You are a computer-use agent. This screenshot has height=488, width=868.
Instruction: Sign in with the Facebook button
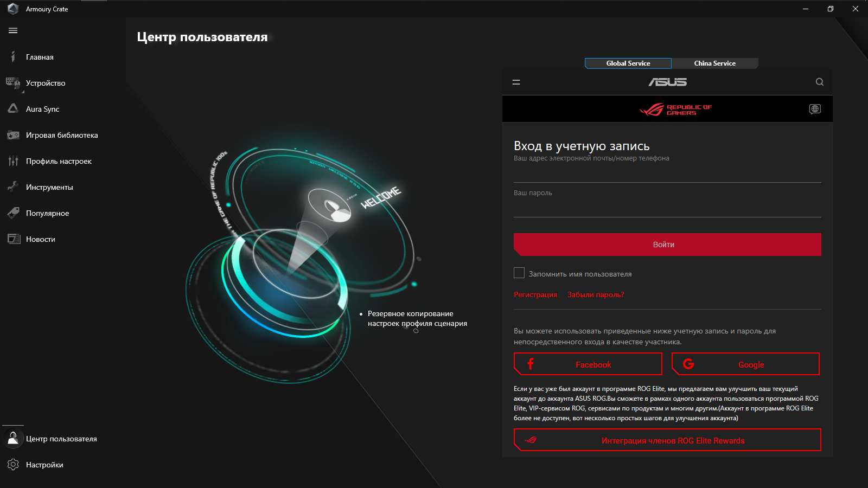(x=588, y=364)
